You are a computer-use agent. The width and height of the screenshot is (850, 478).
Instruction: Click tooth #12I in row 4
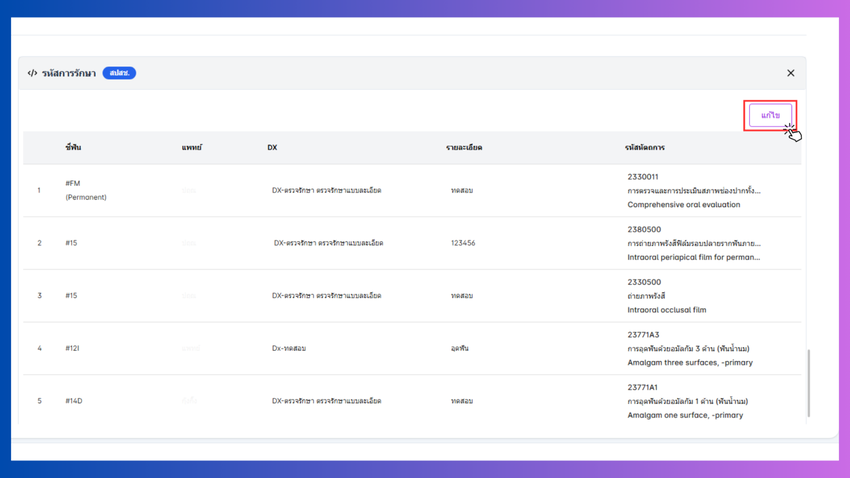[73, 348]
